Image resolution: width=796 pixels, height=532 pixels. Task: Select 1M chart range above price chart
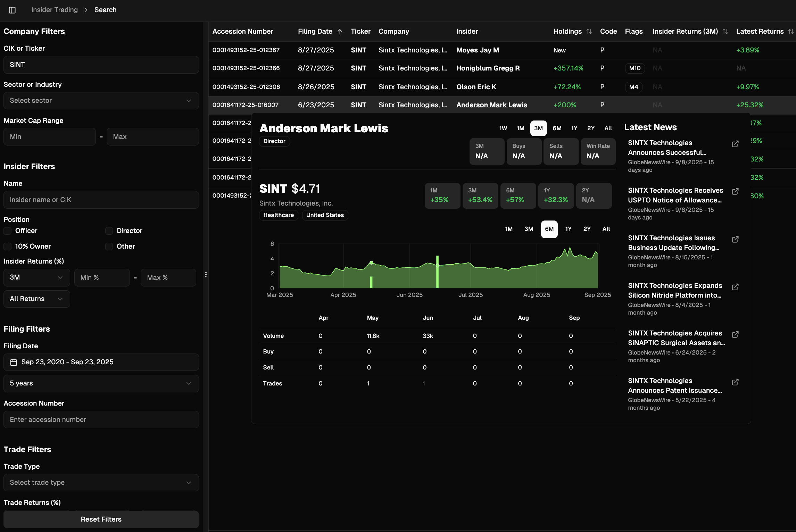tap(509, 229)
